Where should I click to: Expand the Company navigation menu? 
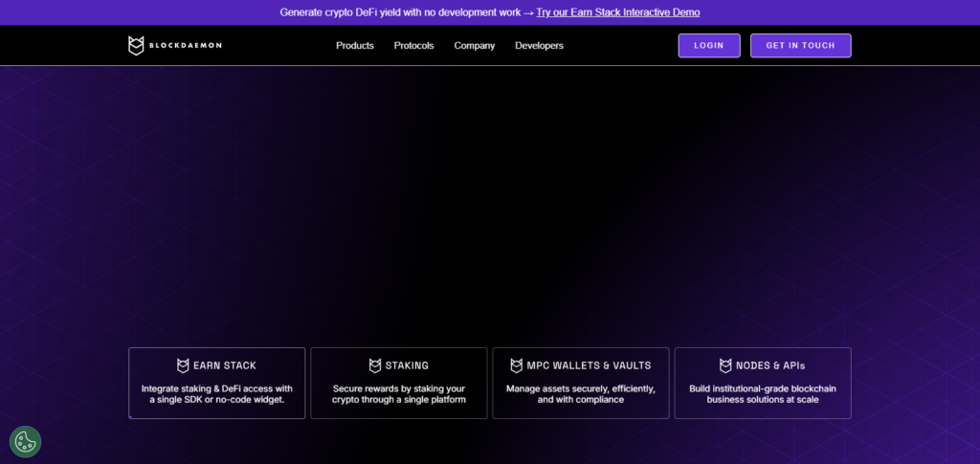(474, 46)
